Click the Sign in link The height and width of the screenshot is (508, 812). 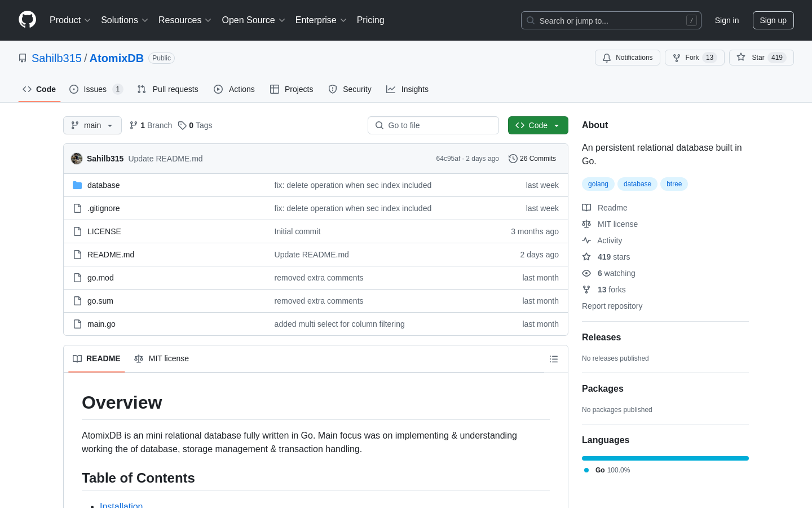point(727,20)
